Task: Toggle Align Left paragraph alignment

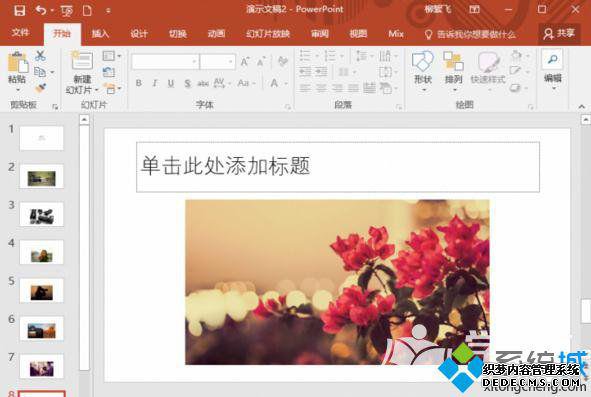Action: (305, 88)
